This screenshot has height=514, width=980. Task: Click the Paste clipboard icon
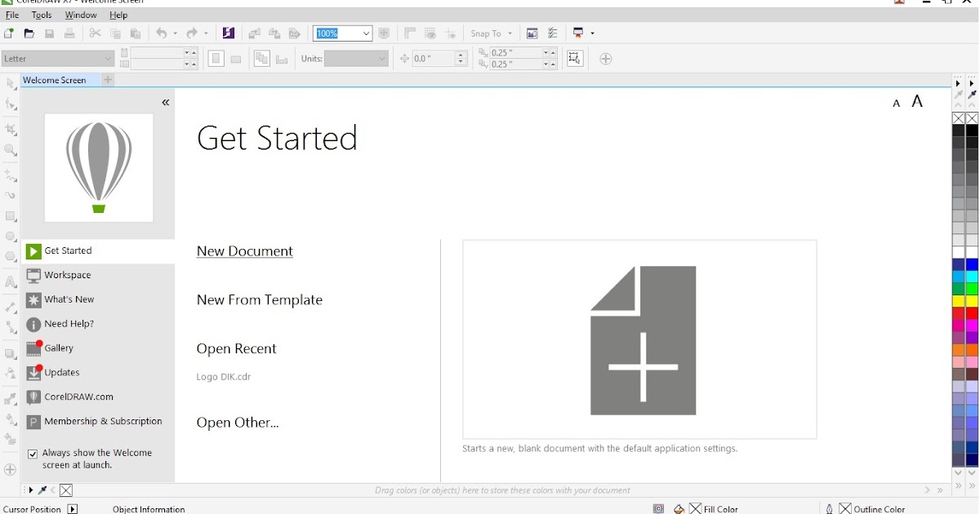pos(136,33)
